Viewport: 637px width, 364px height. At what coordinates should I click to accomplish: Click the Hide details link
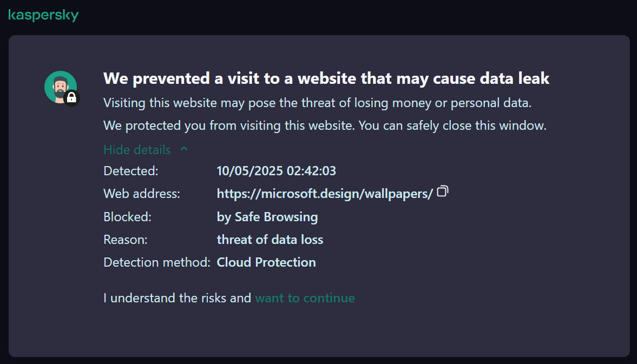coord(137,150)
